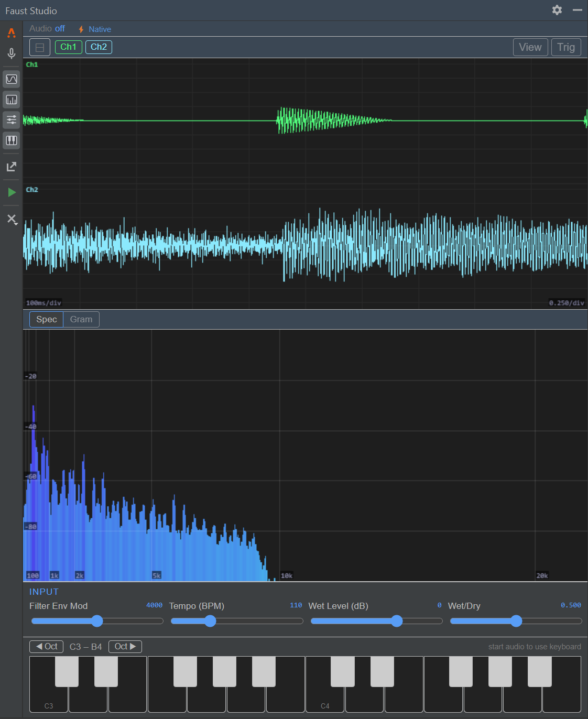588x719 pixels.
Task: Click Tempo value 110
Action: pos(296,605)
